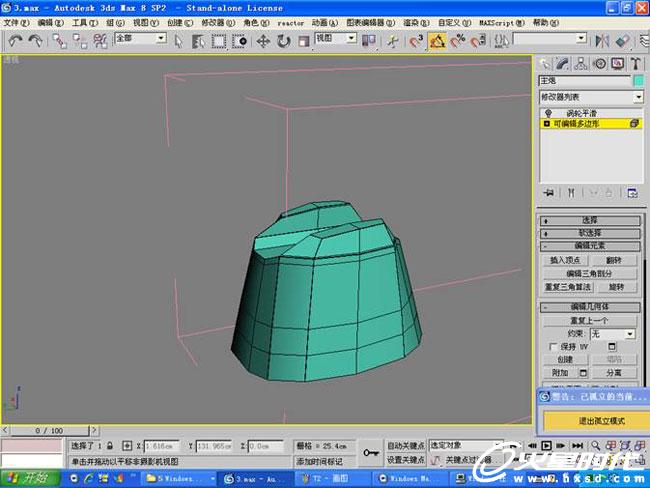Enable the 保持 UV checkbox

[553, 347]
